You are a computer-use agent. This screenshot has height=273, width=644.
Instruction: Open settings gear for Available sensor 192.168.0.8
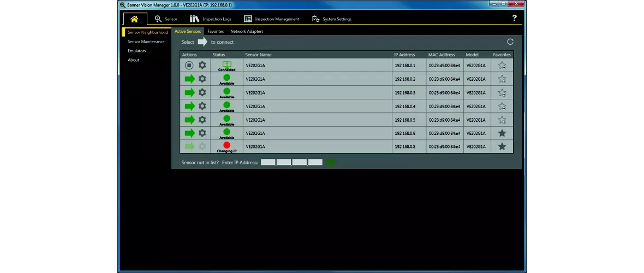[x=202, y=133]
